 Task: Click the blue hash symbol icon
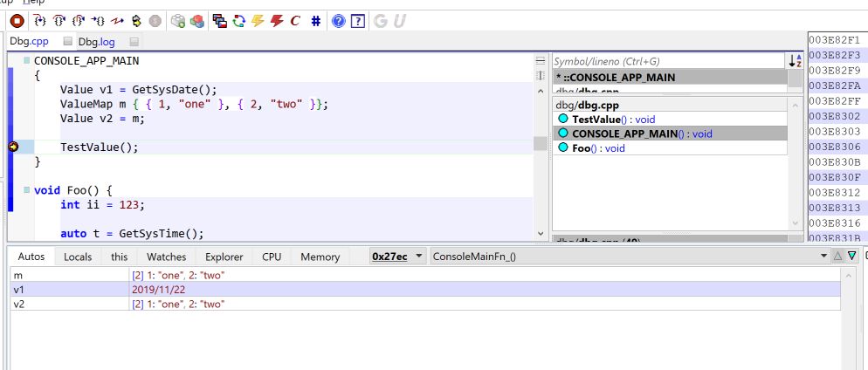click(315, 21)
